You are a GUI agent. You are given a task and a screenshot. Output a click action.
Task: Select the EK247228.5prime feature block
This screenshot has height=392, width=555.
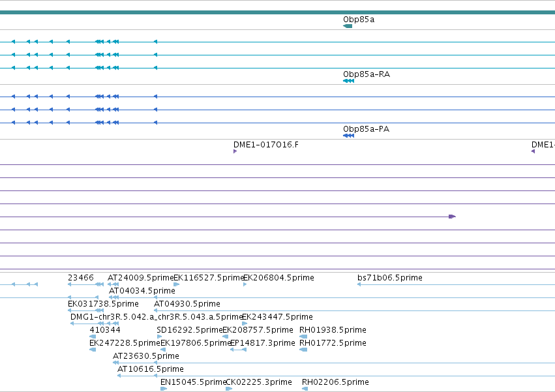point(93,350)
